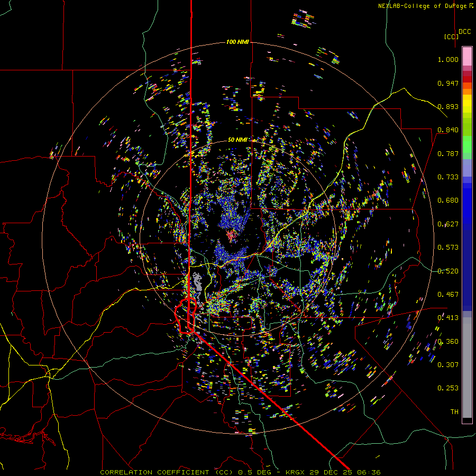This screenshot has width=476, height=476.
Task: Select the 0.360 legend value
Action: [448, 342]
